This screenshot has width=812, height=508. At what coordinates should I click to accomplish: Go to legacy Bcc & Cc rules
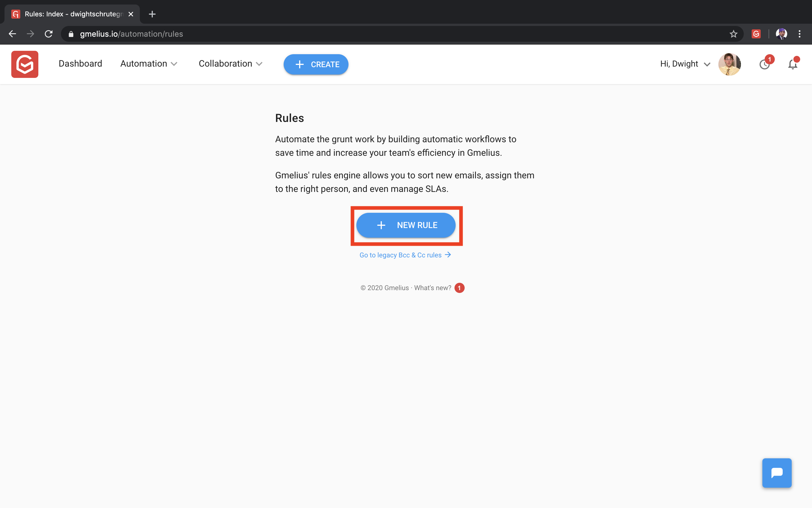point(405,255)
